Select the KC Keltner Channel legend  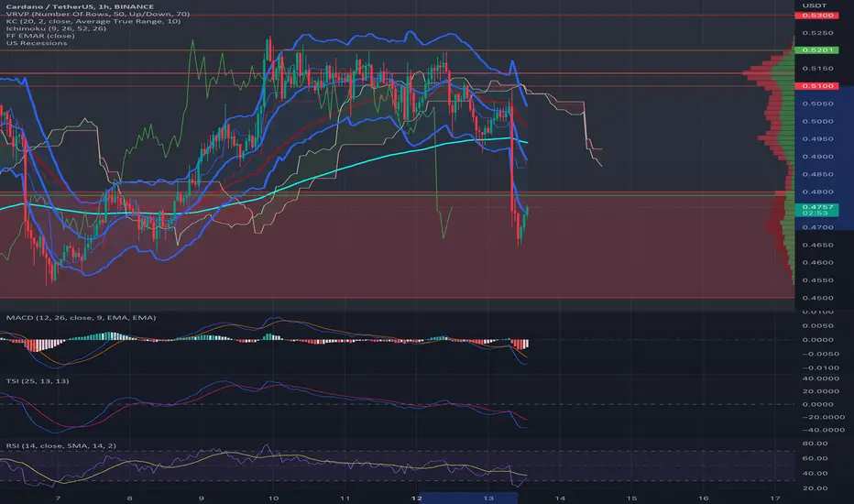(93, 21)
